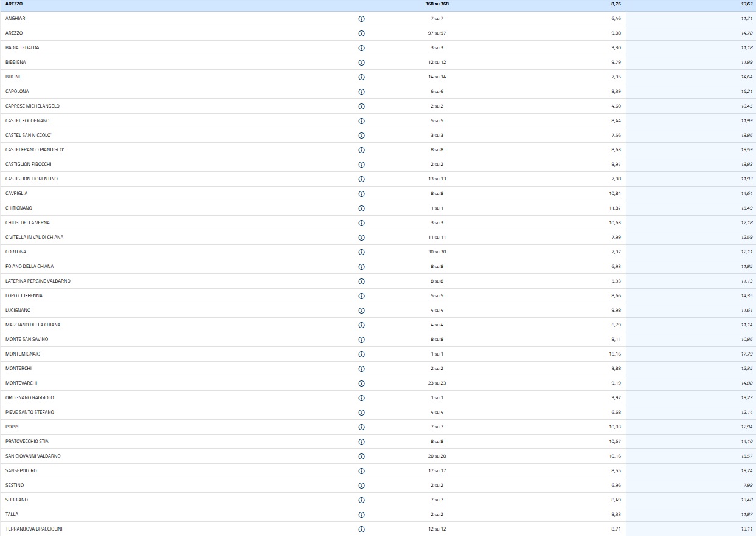Click the 16,16 value for Montemignaio
The image size is (756, 536).
point(615,354)
